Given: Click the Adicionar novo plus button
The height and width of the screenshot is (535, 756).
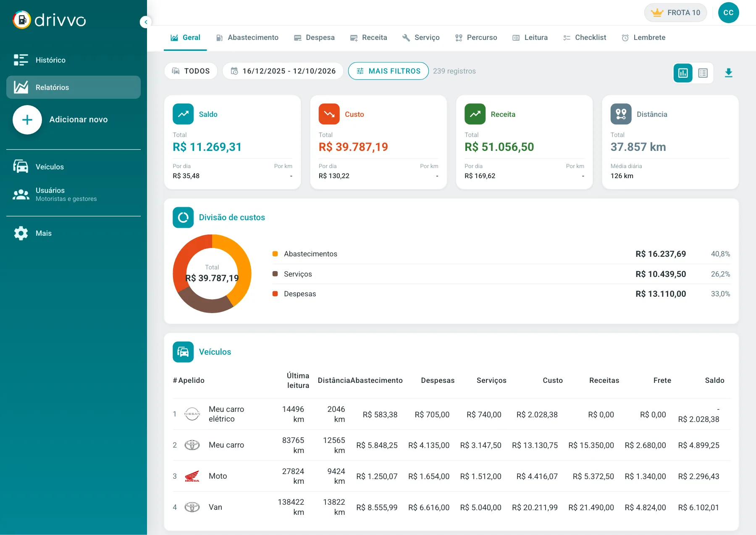Looking at the screenshot, I should [x=27, y=120].
